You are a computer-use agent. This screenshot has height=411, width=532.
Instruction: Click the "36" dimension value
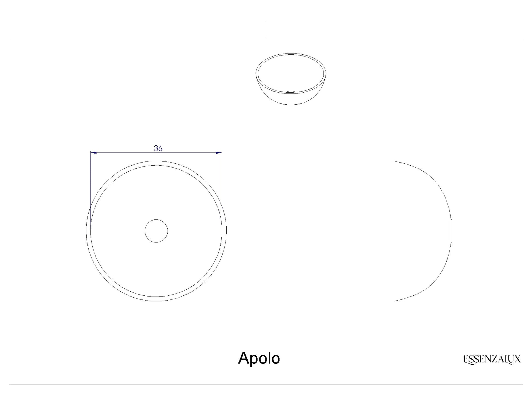pos(158,148)
